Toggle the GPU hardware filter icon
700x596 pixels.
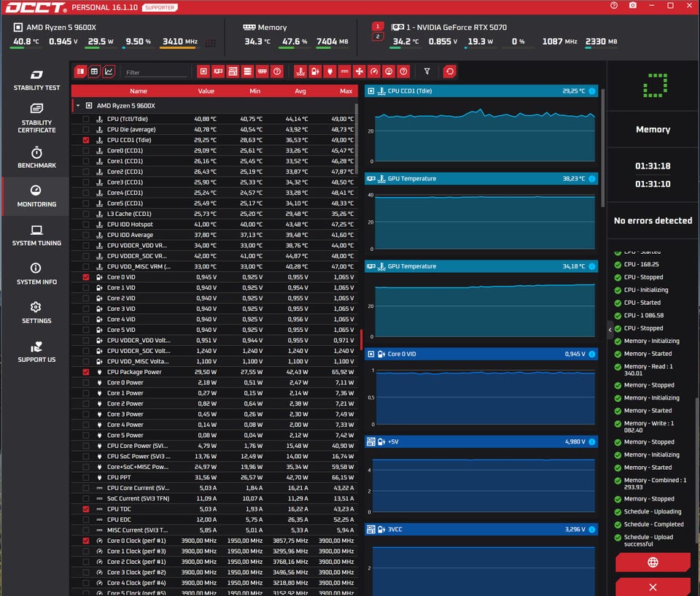(218, 71)
